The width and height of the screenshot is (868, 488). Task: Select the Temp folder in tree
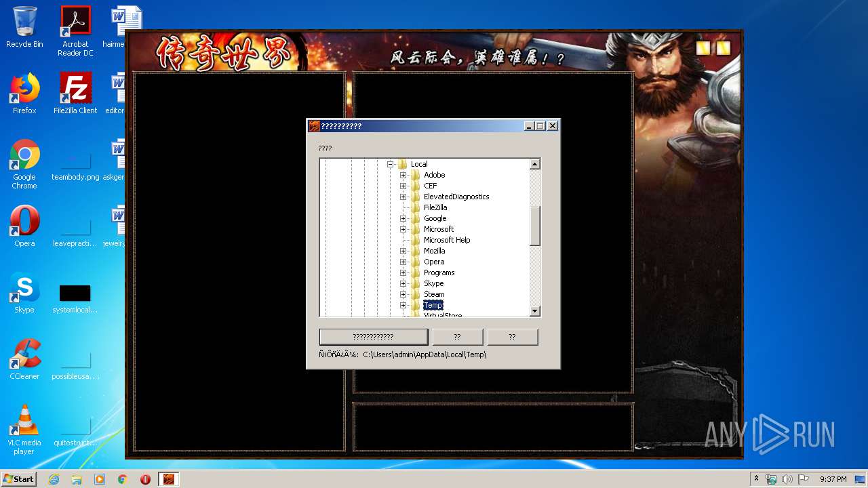click(x=433, y=305)
